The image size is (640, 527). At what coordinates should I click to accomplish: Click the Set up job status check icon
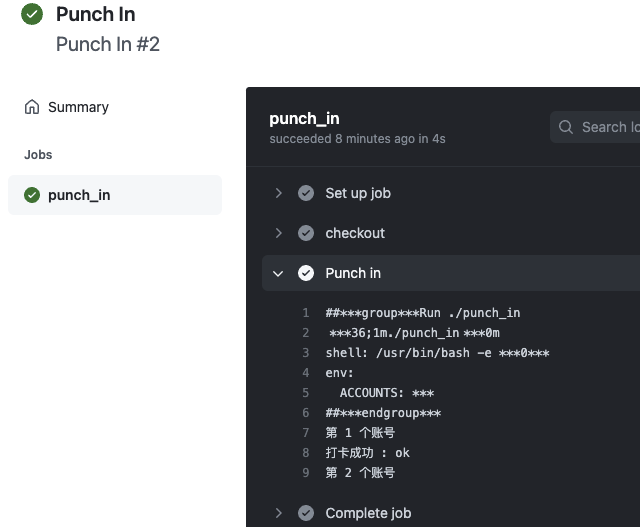pos(306,193)
